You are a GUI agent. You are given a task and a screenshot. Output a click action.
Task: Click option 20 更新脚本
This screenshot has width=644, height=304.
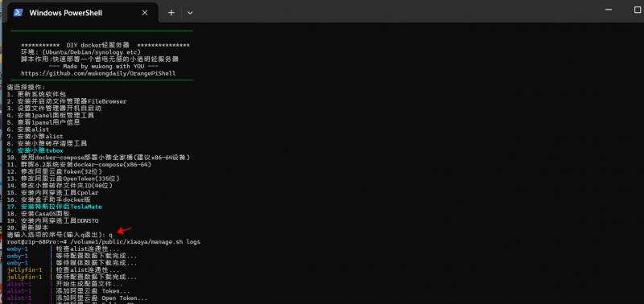28,228
